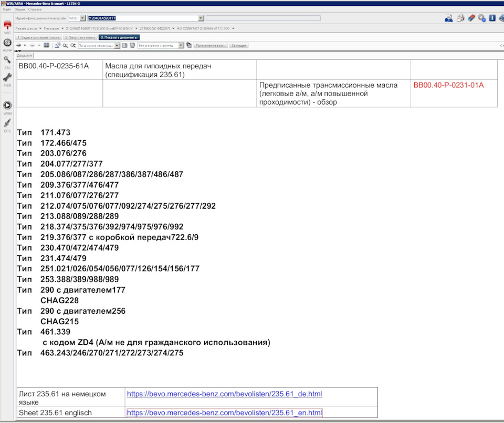The image size is (504, 423).
Task: Open the 235.61_de.html link
Action: click(224, 394)
